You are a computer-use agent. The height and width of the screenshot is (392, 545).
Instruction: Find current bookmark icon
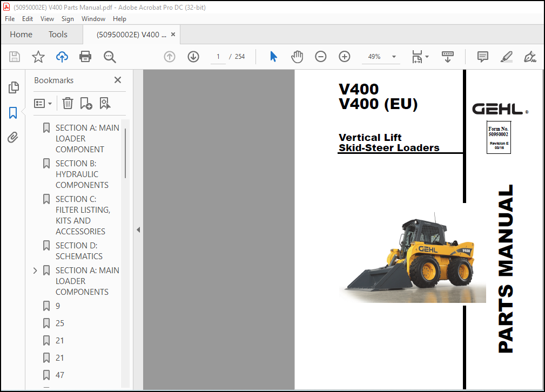coord(105,103)
